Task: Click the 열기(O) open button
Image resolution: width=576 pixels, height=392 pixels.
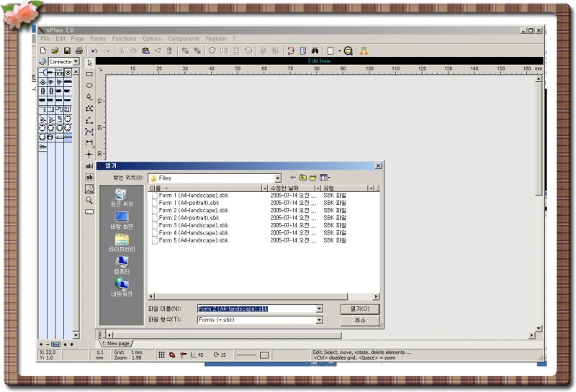Action: tap(360, 309)
